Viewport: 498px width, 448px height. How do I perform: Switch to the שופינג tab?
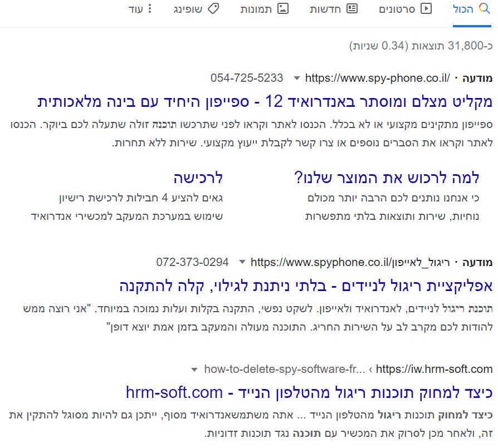coord(196,9)
